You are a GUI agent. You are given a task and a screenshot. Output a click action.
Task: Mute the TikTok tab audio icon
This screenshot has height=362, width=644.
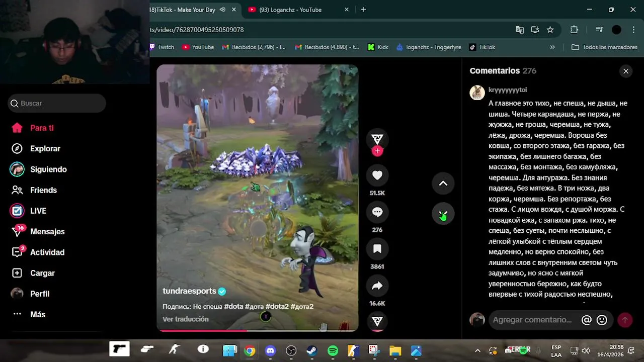point(222,10)
